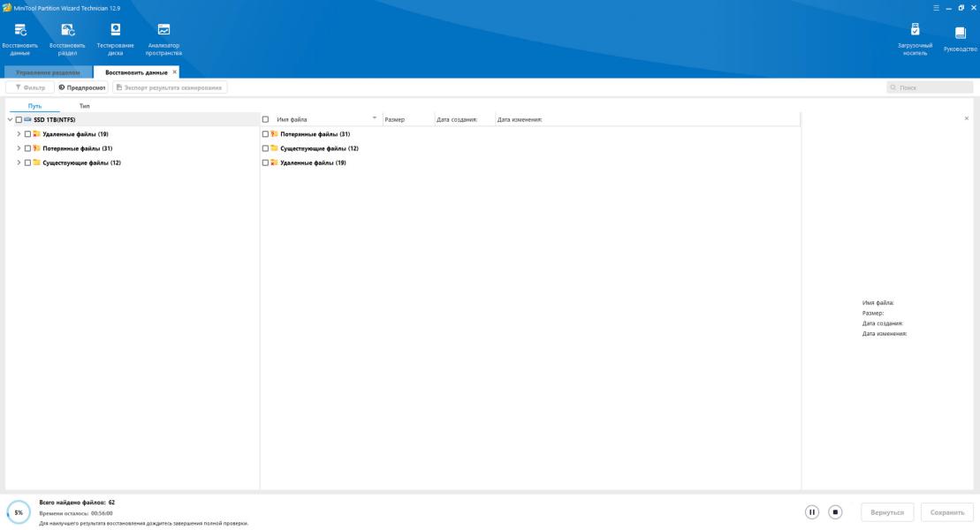980x530 pixels.
Task: Open Загрузочный носитель tool
Action: [915, 30]
